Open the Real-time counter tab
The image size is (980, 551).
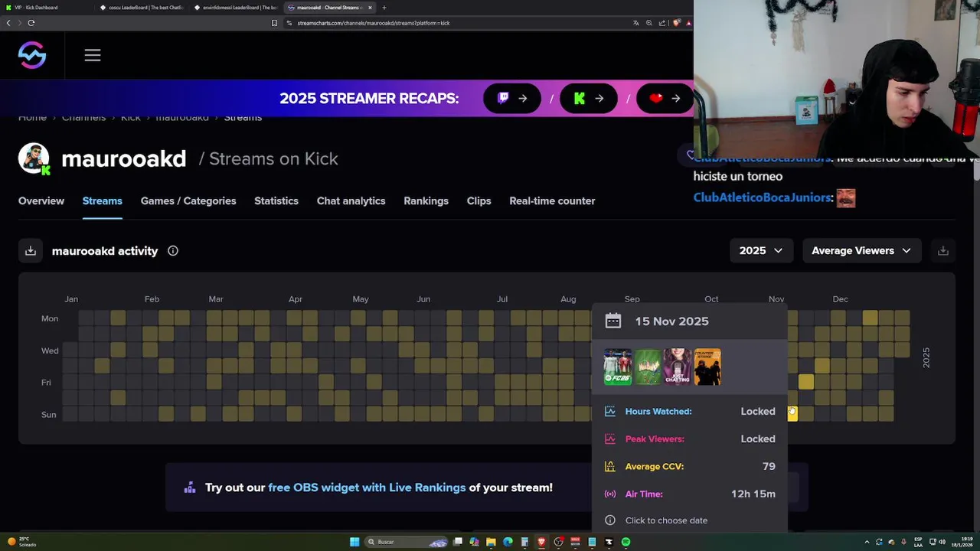(552, 201)
